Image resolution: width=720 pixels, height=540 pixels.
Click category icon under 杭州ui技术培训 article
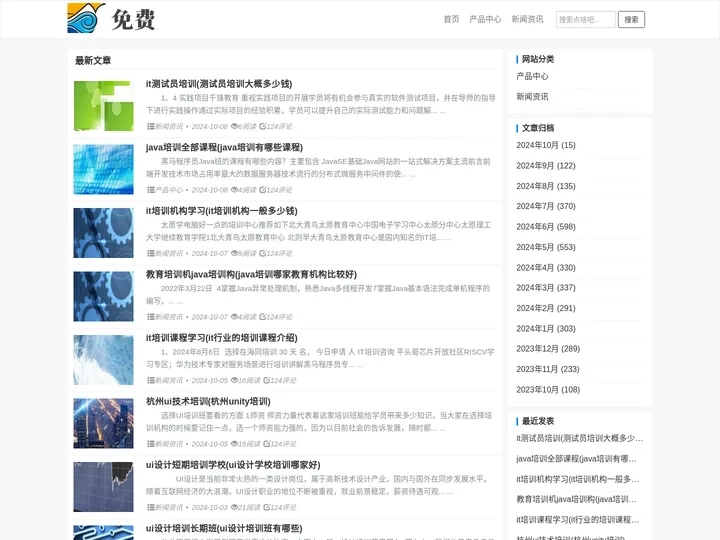(151, 444)
